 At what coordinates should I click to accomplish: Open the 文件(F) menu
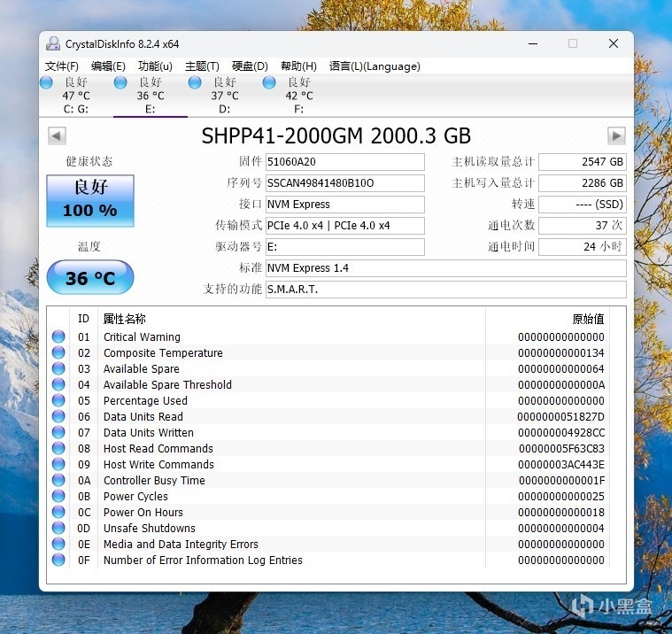coord(62,66)
